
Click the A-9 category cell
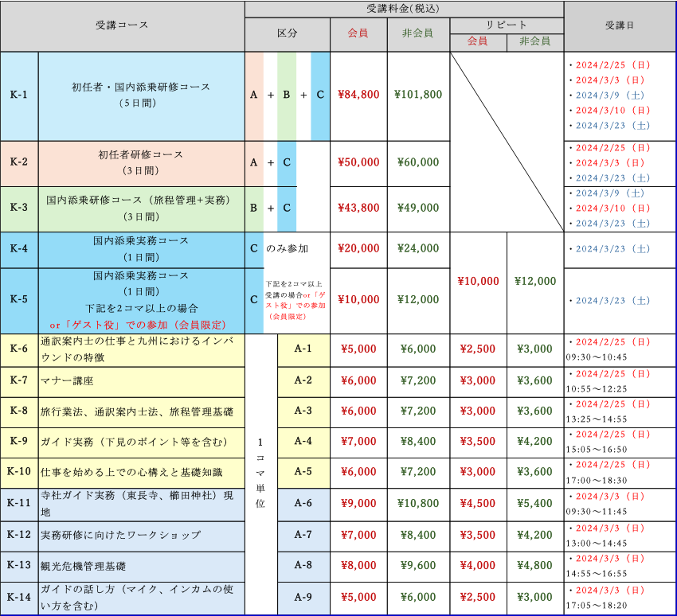tap(303, 598)
